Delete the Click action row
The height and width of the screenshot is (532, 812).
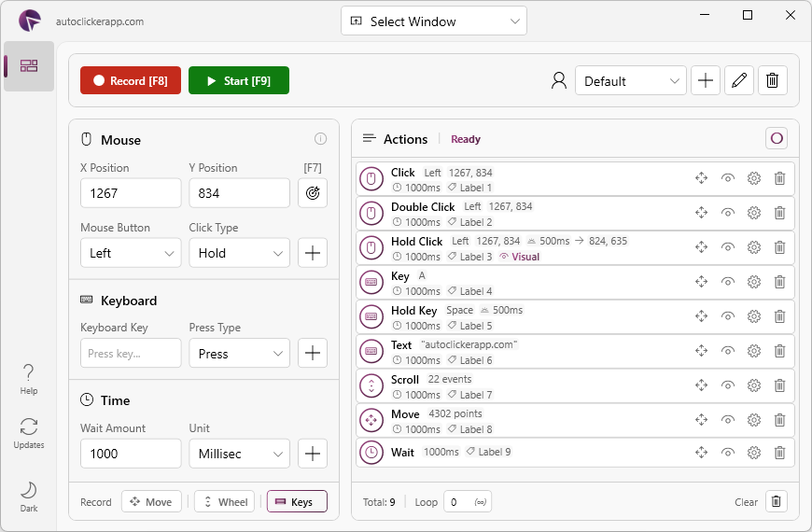pos(779,178)
